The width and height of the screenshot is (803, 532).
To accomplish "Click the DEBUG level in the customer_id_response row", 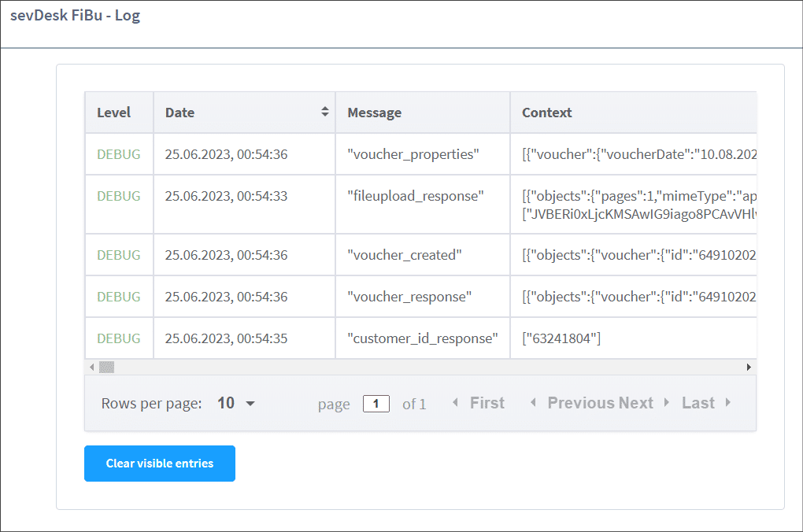I will (119, 338).
